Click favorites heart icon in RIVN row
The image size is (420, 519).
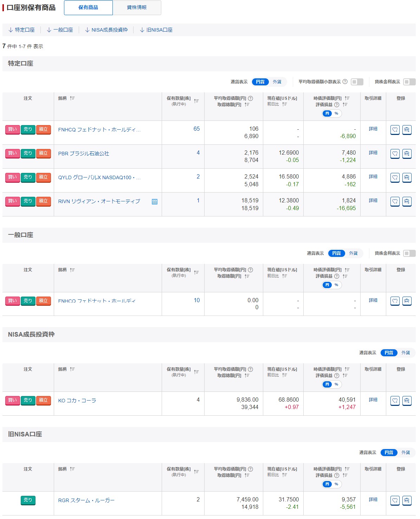[x=395, y=201]
